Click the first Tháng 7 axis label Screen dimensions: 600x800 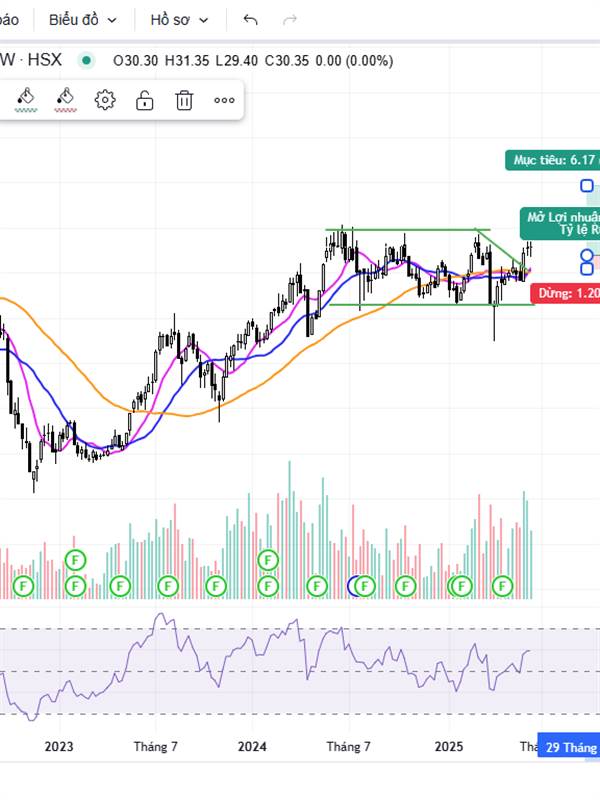[x=156, y=747]
